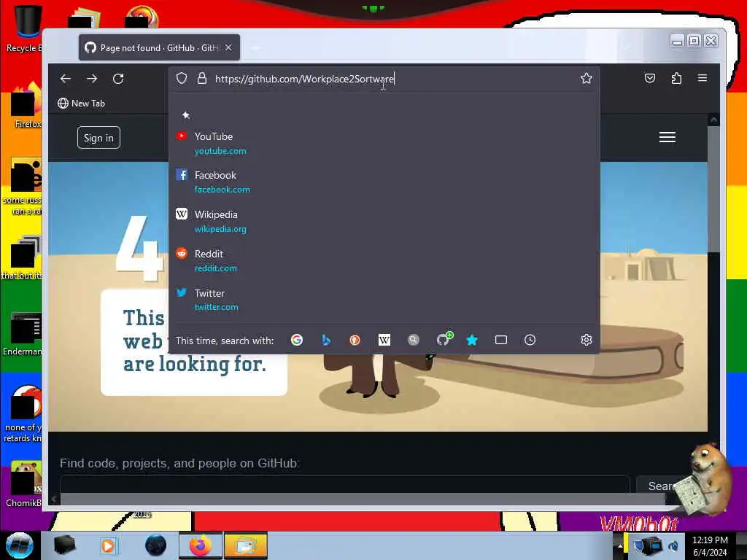This screenshot has height=560, width=747.
Task: Select Facebook suggestion
Action: 384,182
